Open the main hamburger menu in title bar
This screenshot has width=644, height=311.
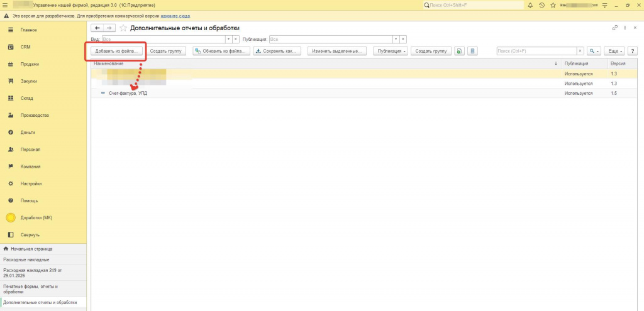pyautogui.click(x=5, y=5)
